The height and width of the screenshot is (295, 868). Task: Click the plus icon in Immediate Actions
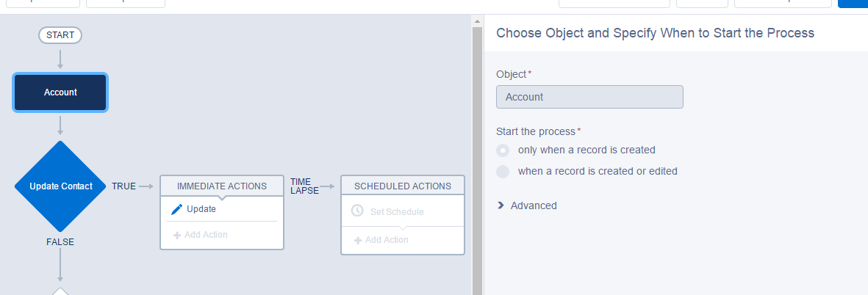[177, 236]
